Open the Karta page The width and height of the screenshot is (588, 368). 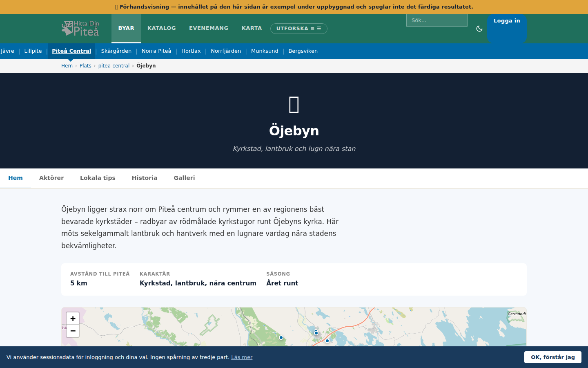[x=252, y=28]
